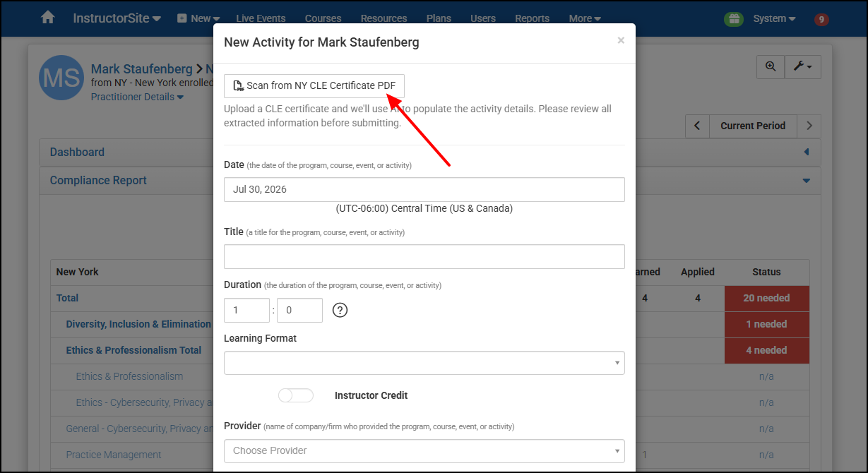The image size is (868, 473).
Task: Open the Total row link
Action: [67, 298]
